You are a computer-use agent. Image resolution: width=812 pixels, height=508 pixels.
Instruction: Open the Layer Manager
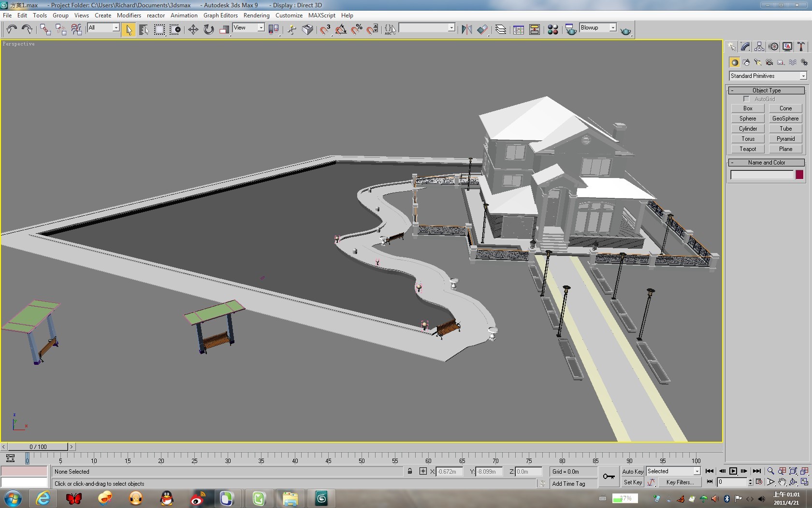pyautogui.click(x=501, y=30)
